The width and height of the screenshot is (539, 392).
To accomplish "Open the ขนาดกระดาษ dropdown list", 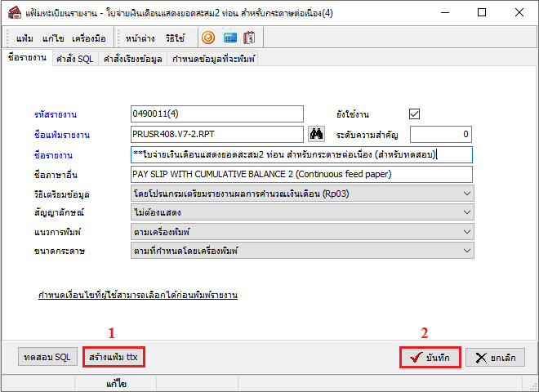I will (x=466, y=250).
